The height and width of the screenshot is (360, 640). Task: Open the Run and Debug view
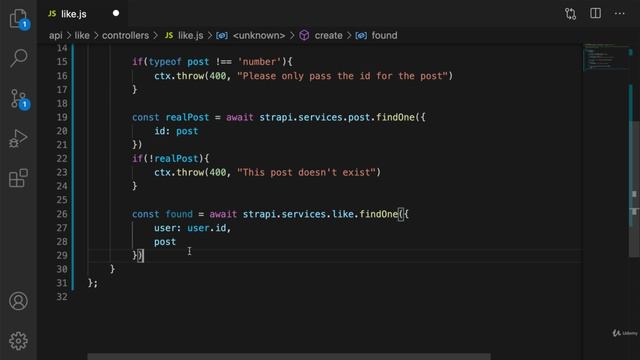click(x=18, y=139)
